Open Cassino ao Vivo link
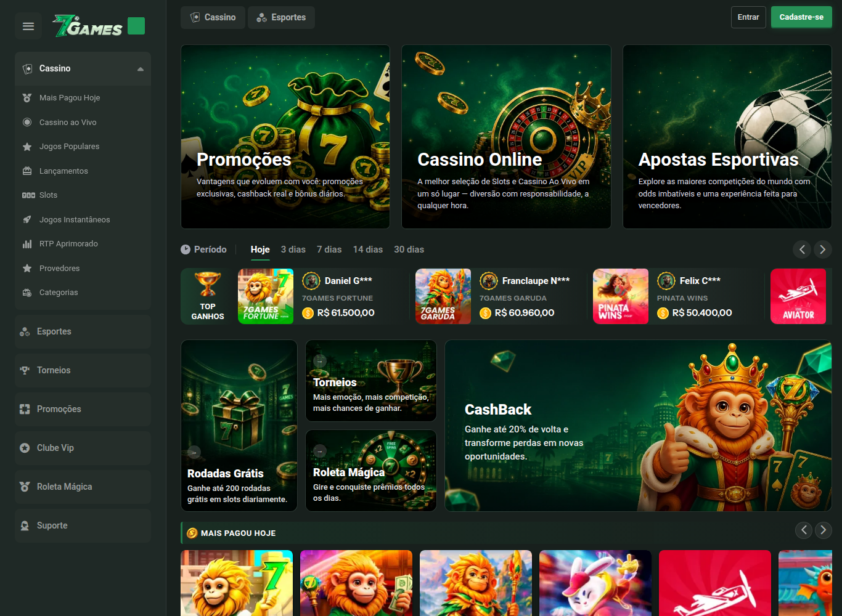842x616 pixels. tap(83, 122)
